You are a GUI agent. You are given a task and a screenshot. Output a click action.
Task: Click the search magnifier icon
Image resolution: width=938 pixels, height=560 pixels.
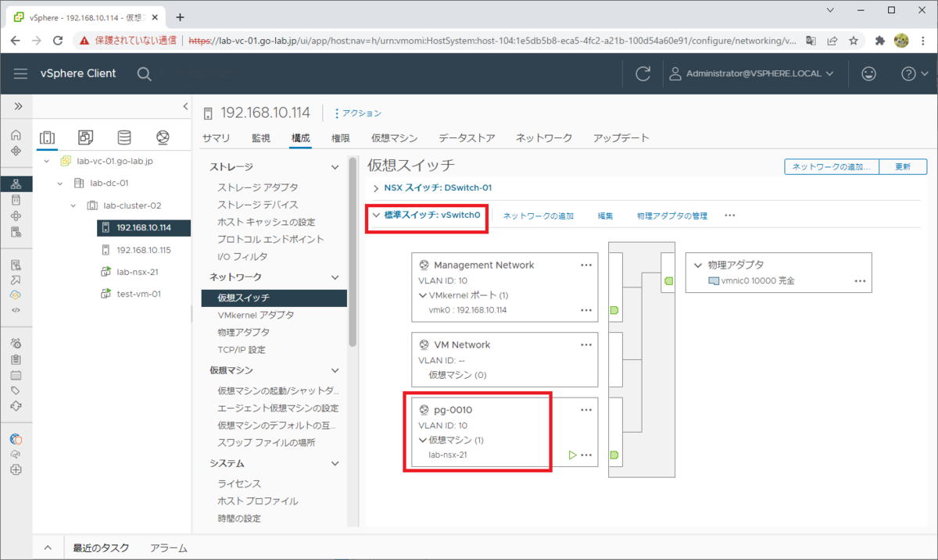coord(144,73)
